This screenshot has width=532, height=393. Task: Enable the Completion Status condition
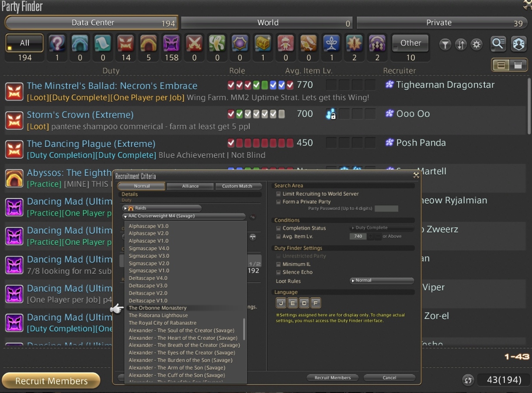click(278, 228)
